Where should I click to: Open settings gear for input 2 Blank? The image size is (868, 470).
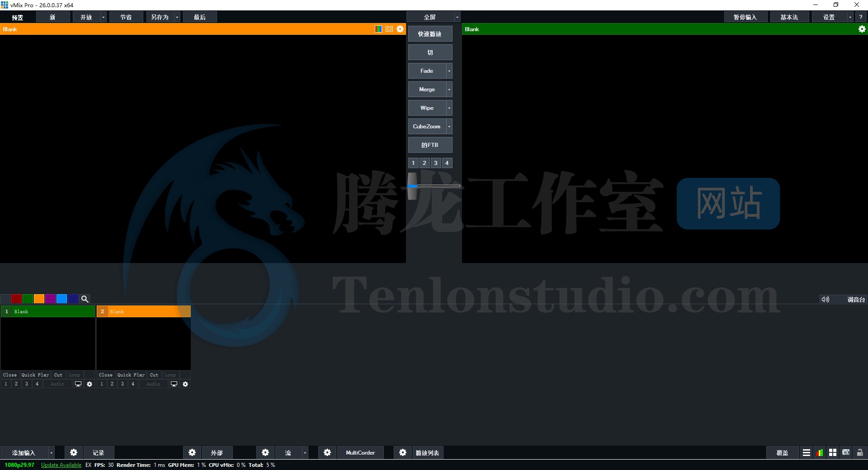click(x=185, y=384)
